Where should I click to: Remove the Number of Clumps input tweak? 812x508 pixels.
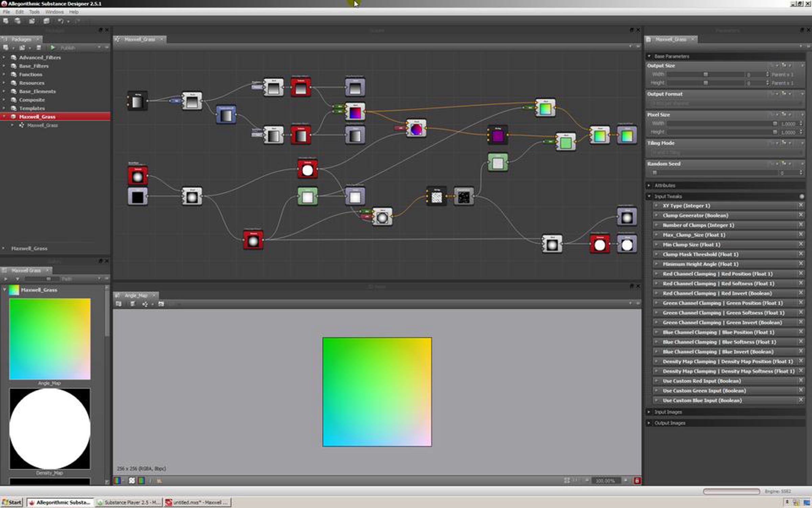801,225
